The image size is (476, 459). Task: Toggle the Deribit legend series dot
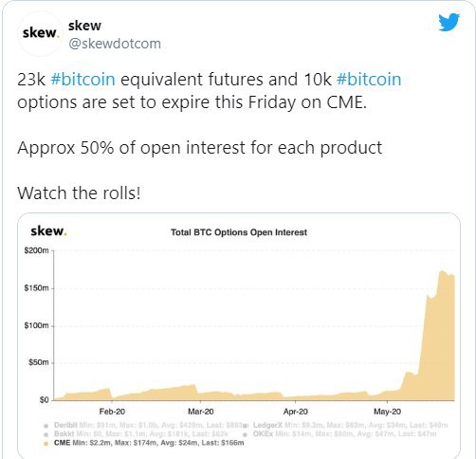[x=46, y=426]
